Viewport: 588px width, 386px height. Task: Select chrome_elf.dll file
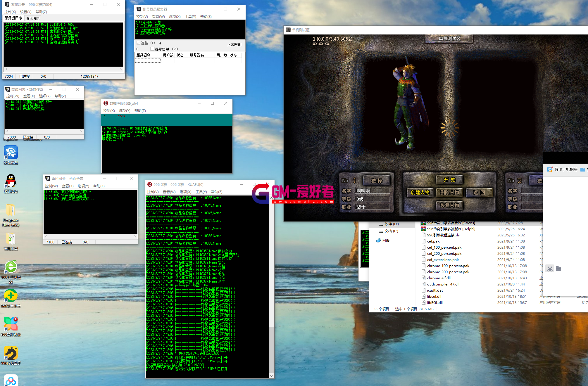(x=439, y=278)
